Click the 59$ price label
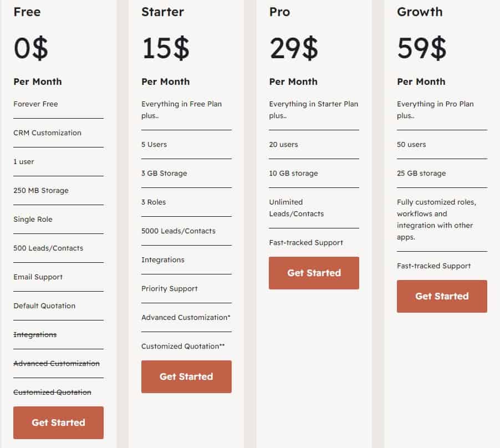500x448 pixels. 420,48
